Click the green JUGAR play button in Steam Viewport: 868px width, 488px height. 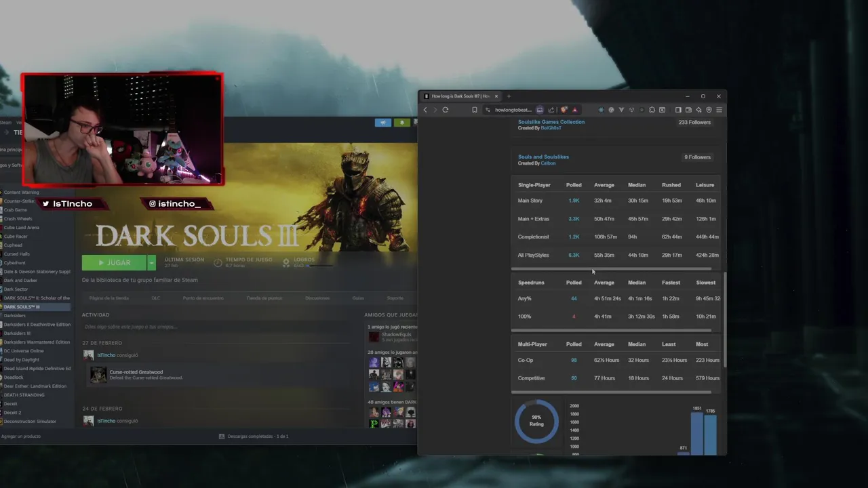point(114,262)
